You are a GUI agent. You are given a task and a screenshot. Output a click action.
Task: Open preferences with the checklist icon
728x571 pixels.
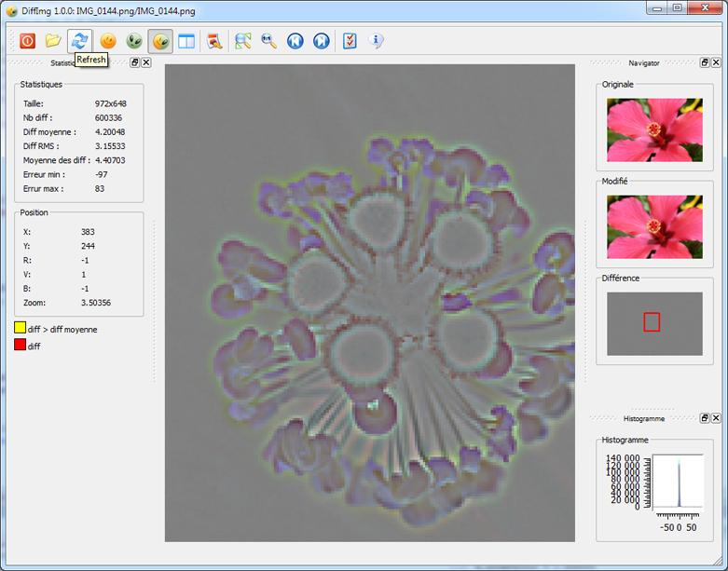click(x=350, y=41)
